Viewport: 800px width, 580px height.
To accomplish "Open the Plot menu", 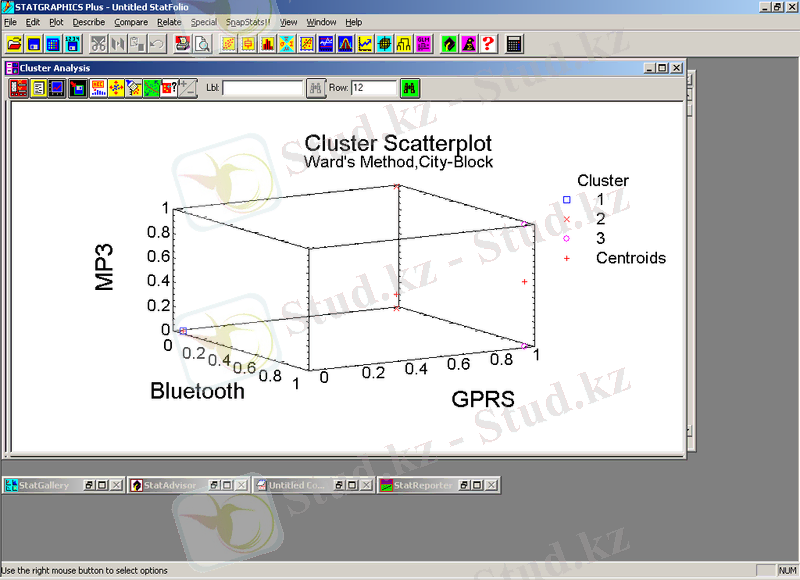I will click(x=56, y=22).
